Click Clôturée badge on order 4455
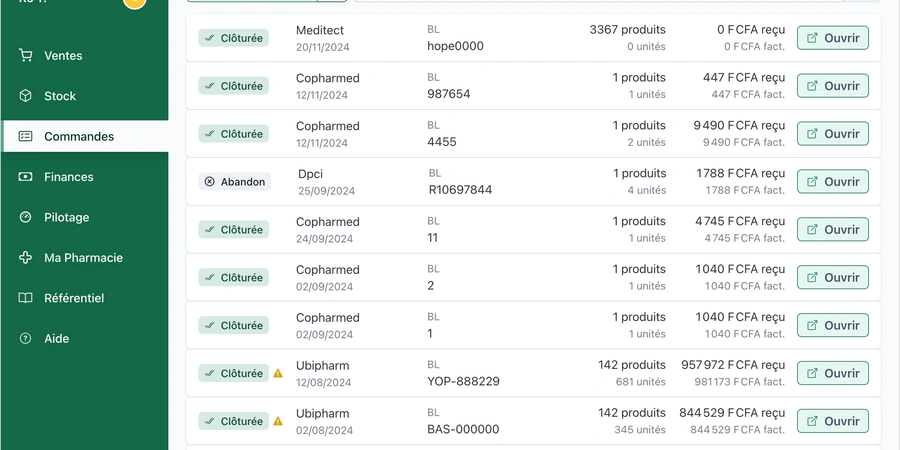The image size is (900, 450). tap(234, 134)
